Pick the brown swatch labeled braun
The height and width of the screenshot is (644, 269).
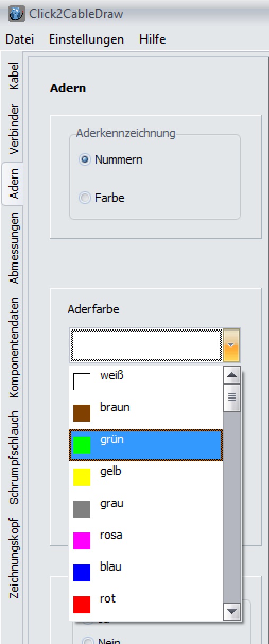82,413
